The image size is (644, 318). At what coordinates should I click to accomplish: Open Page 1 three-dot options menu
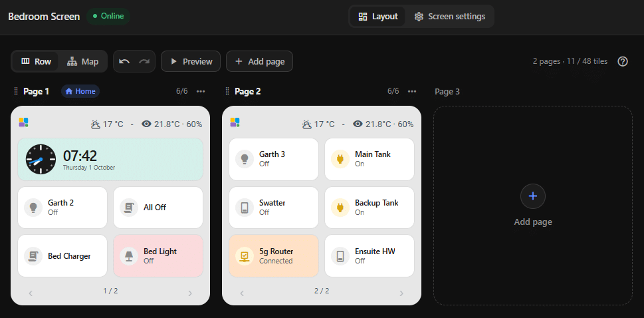pyautogui.click(x=201, y=91)
